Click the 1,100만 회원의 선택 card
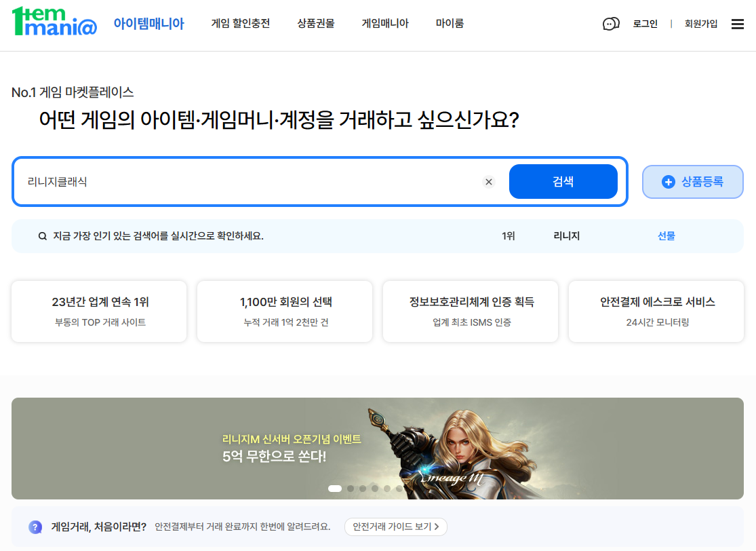The width and height of the screenshot is (756, 551). pyautogui.click(x=285, y=311)
